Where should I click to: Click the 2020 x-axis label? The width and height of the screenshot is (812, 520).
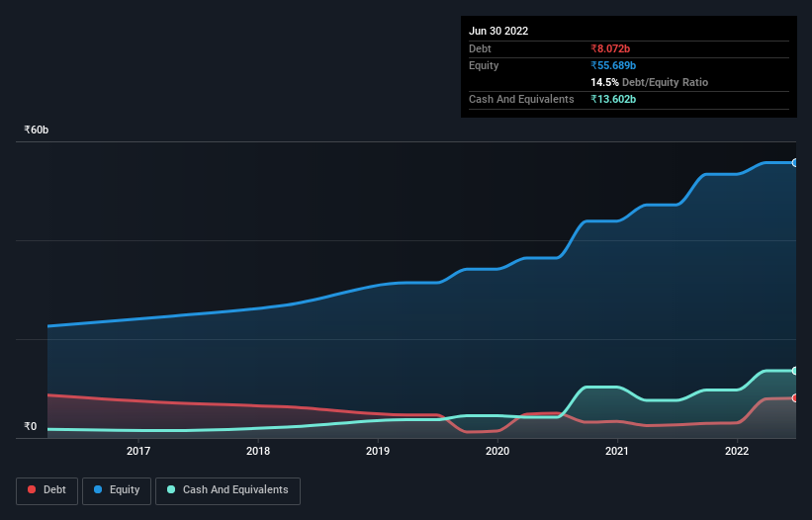pyautogui.click(x=497, y=451)
